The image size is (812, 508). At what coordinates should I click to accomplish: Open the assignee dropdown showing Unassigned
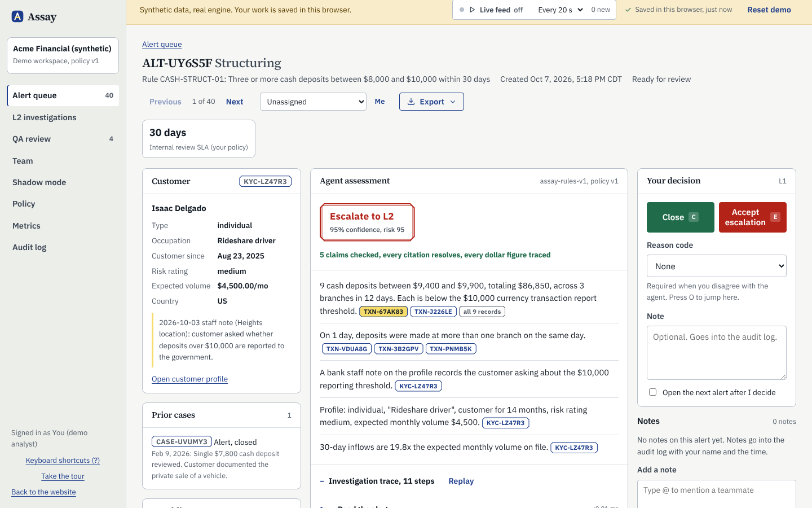313,102
